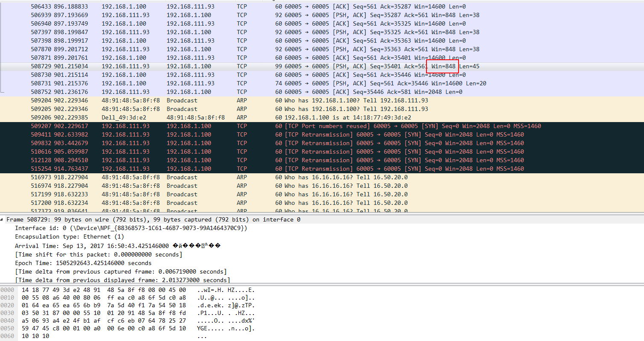This screenshot has height=341, width=644.
Task: Collapse the Frame 508729 details tree
Action: (x=3, y=219)
